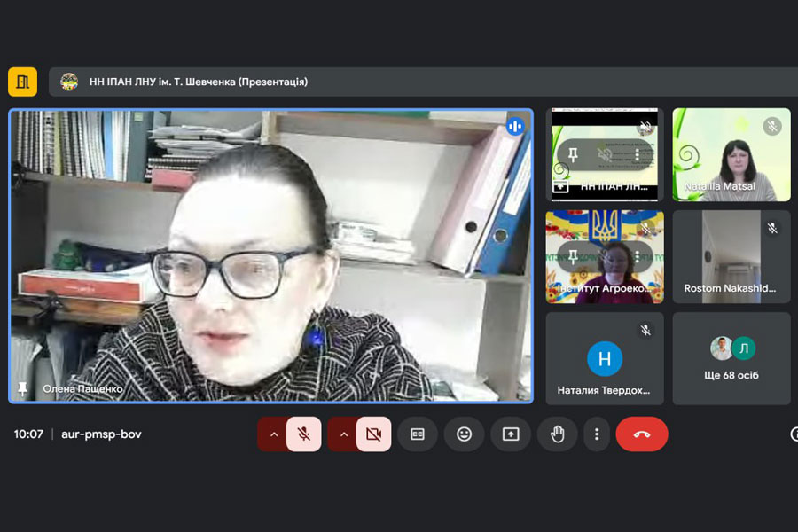Click the Наталия Твердох name label
This screenshot has height=532, width=798.
(x=604, y=390)
